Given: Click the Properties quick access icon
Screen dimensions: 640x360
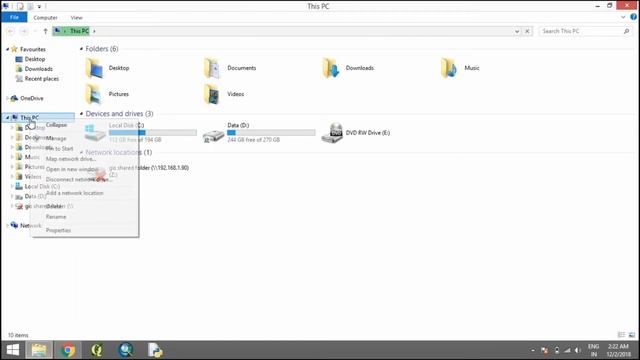Looking at the screenshot, I should coord(20,6).
